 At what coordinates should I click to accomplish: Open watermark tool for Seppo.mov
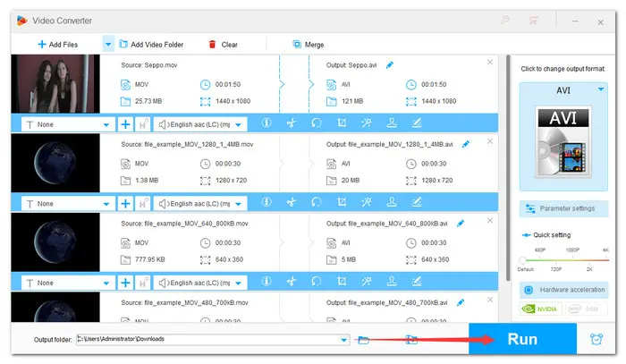coord(392,123)
